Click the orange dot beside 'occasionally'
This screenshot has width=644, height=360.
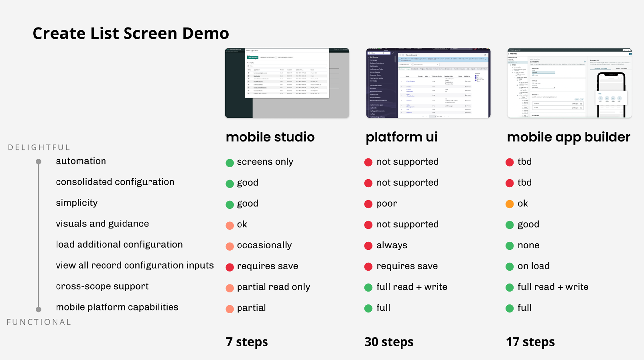click(x=230, y=246)
